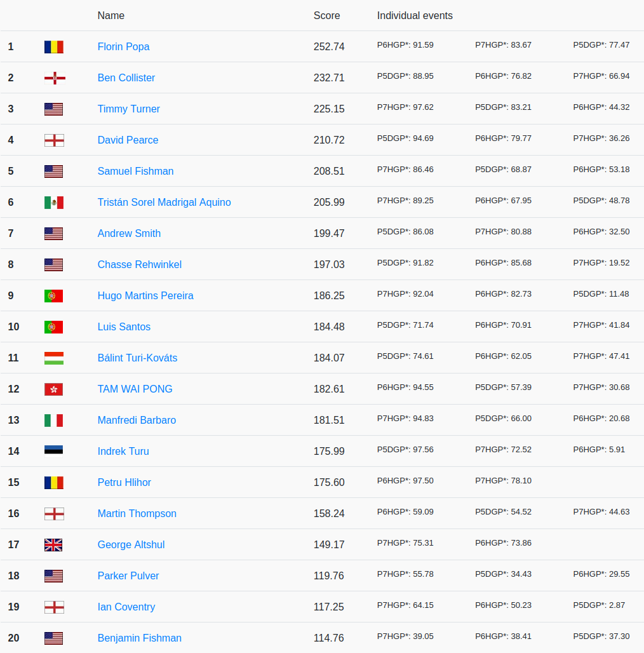
Task: Click the Name column header
Action: [x=111, y=15]
